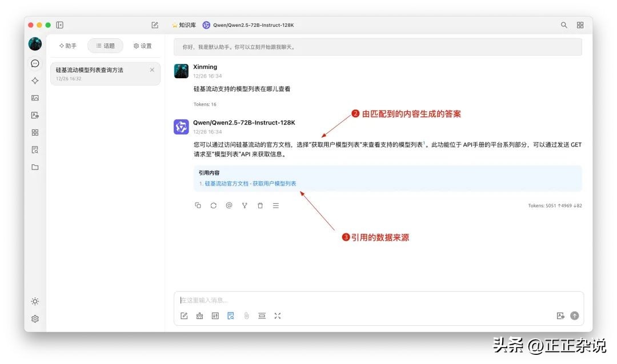Open search with the magnifier icon
617x364 pixels.
[x=564, y=25]
